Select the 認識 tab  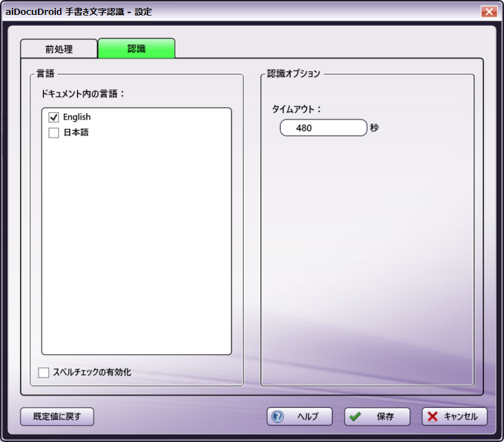(x=136, y=48)
